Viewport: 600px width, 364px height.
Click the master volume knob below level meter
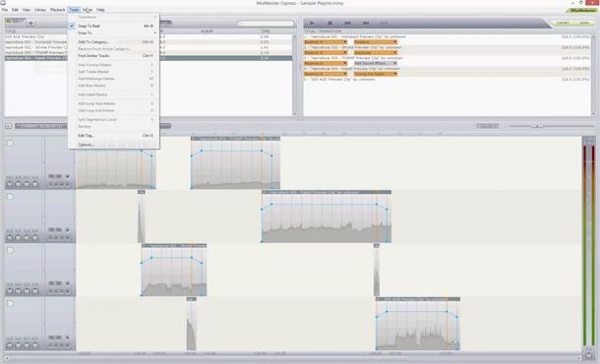point(588,355)
